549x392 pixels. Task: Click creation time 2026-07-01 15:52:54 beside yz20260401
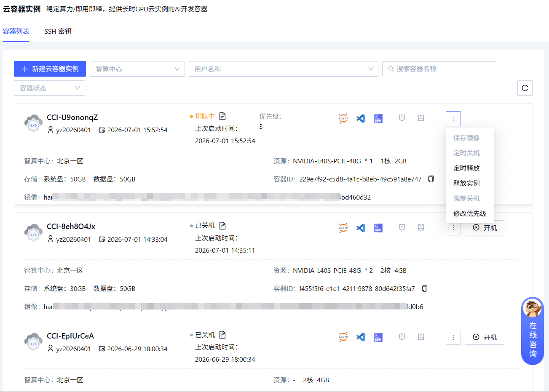(137, 130)
